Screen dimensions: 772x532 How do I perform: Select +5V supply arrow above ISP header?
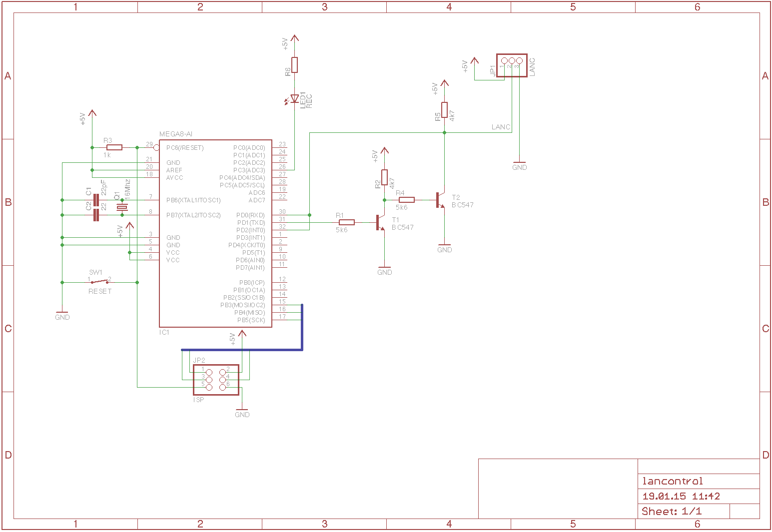tap(242, 334)
